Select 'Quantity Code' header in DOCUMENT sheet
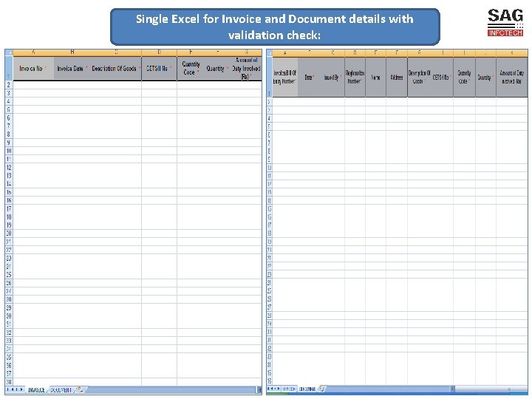 point(464,78)
